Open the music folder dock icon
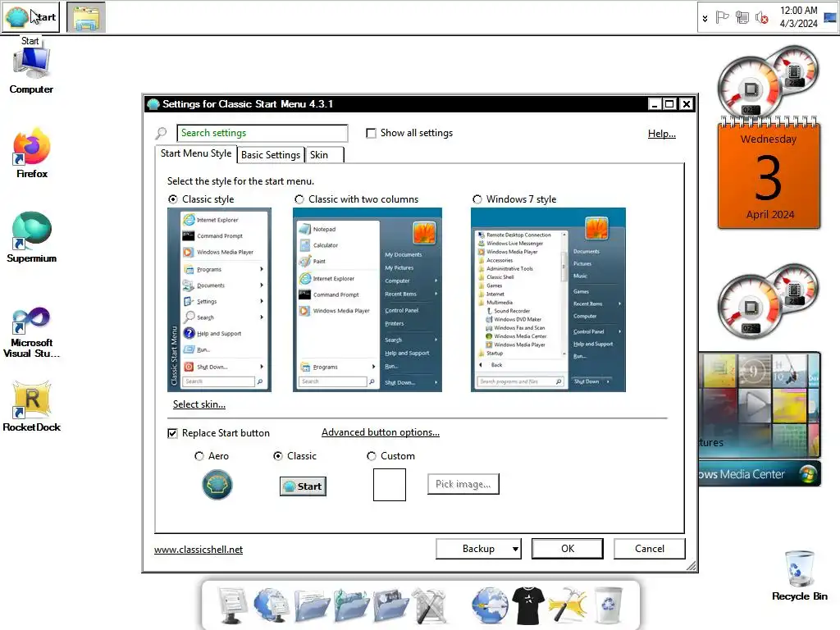The width and height of the screenshot is (840, 630). pyautogui.click(x=351, y=606)
